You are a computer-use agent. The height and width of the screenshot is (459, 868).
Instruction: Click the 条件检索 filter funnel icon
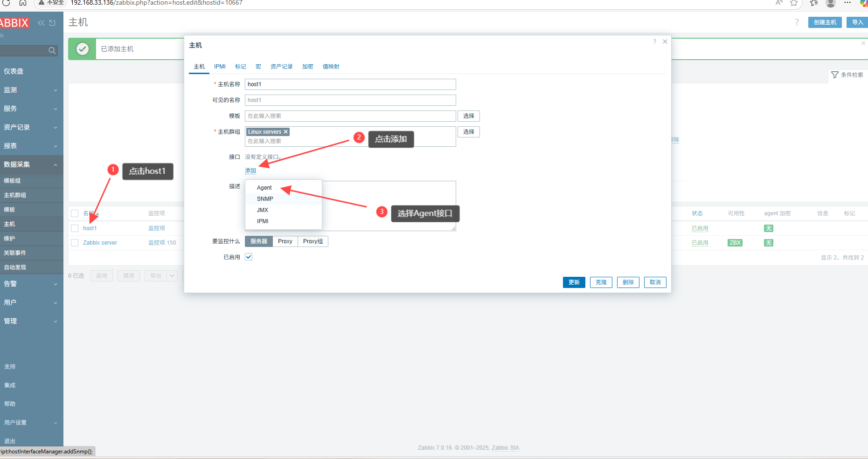pyautogui.click(x=835, y=75)
